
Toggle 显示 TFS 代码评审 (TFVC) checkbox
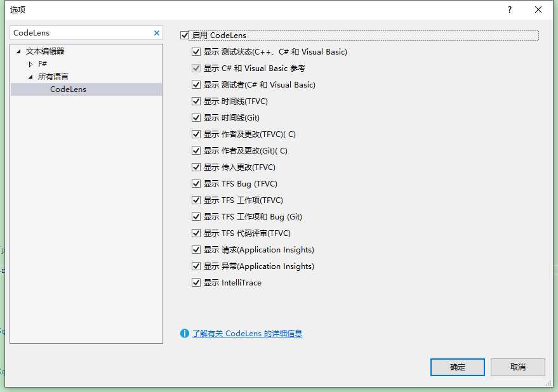click(x=196, y=233)
